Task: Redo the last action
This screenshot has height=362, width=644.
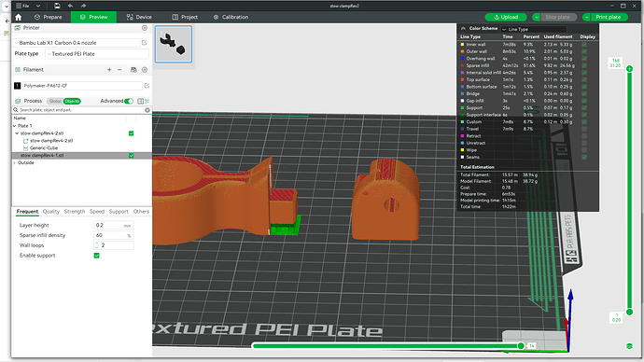Action: (83, 6)
